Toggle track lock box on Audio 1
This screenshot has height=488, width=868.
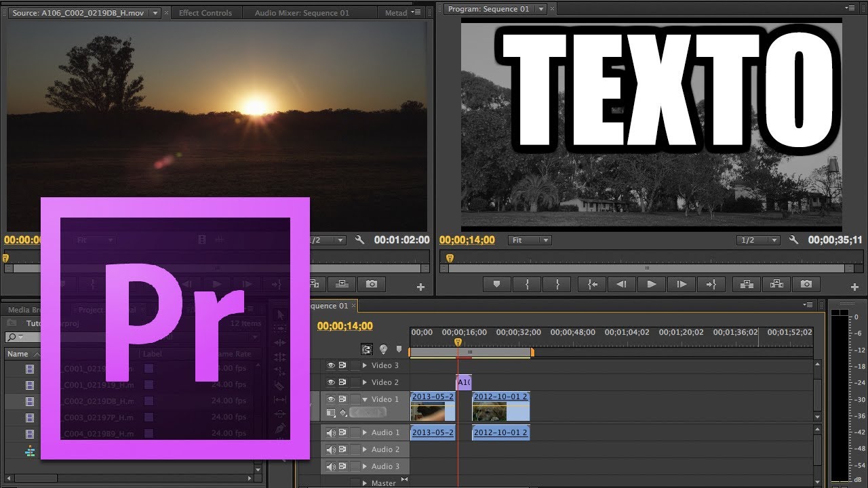(355, 432)
